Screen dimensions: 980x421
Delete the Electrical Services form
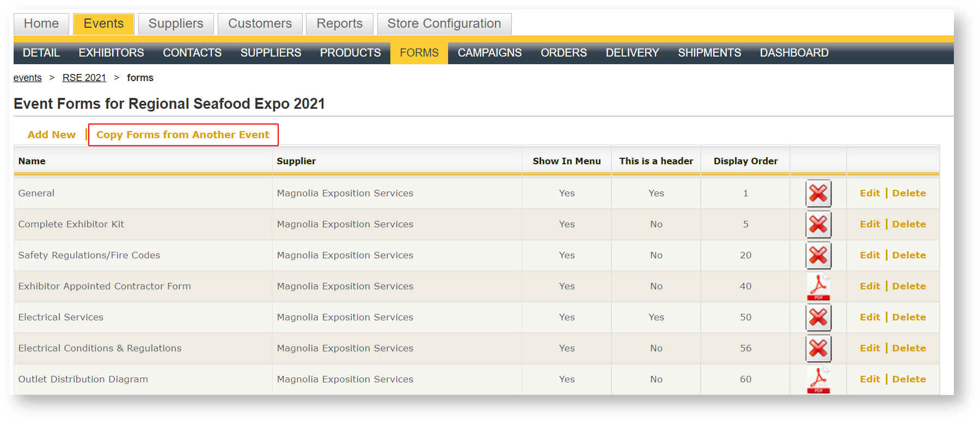(x=909, y=317)
